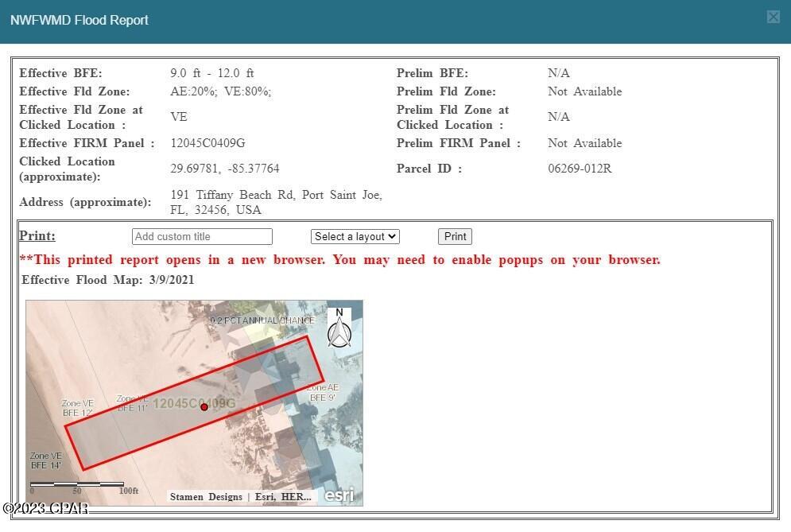Click the clicked location coordinates value

[225, 169]
